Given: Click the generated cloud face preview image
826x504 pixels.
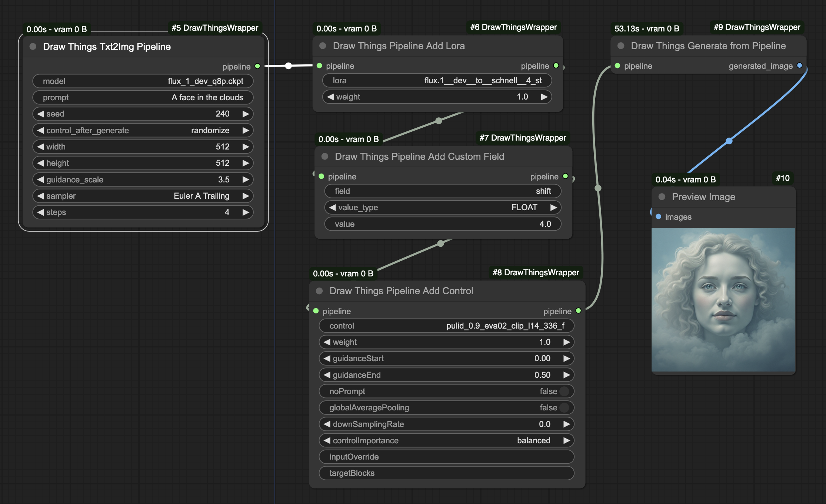Looking at the screenshot, I should coord(723,299).
